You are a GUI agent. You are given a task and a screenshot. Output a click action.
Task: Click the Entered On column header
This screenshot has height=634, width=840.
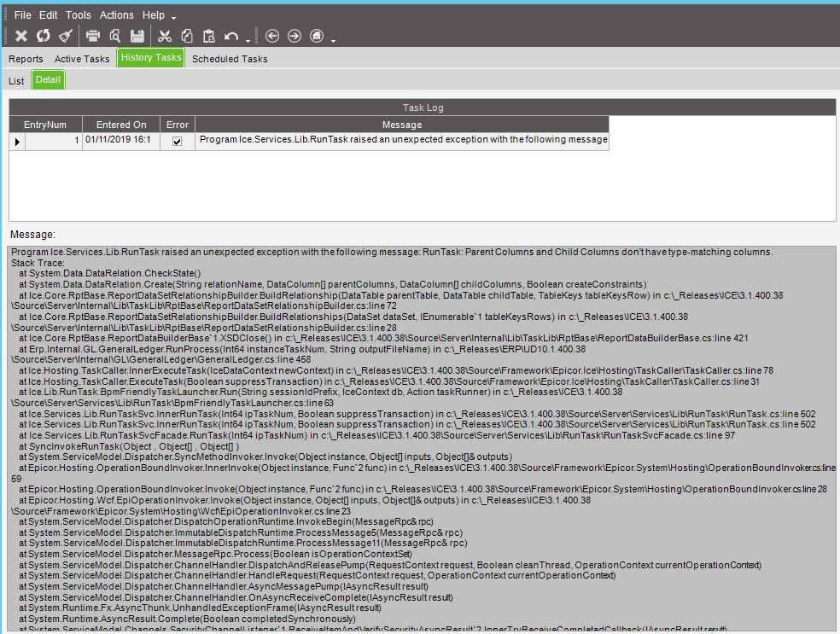[121, 125]
